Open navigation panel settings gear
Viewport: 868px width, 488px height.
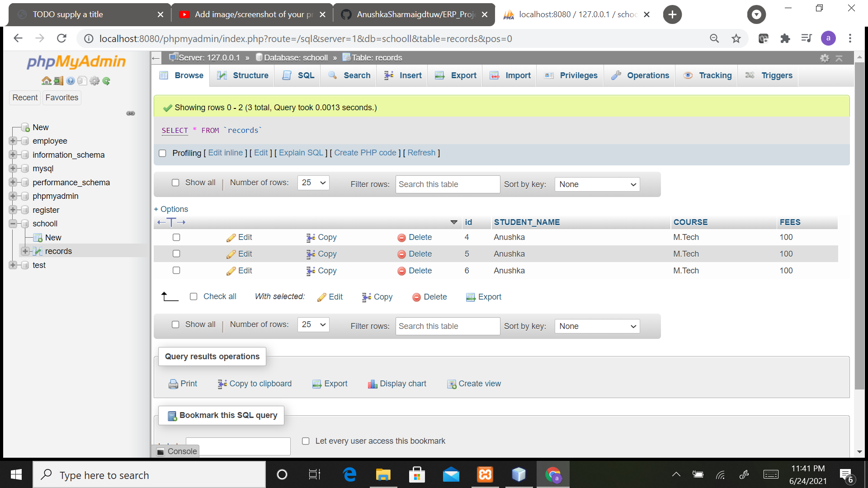tap(94, 81)
